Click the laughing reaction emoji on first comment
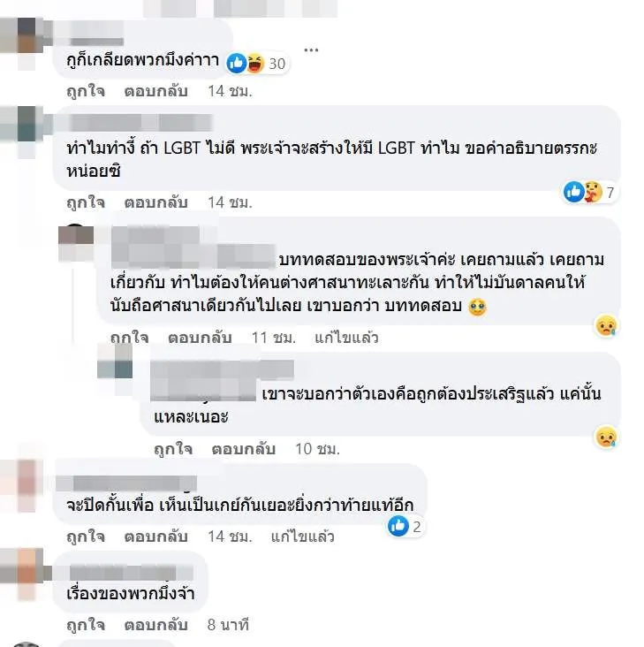Viewport: 644px width, 647px height. pyautogui.click(x=255, y=64)
